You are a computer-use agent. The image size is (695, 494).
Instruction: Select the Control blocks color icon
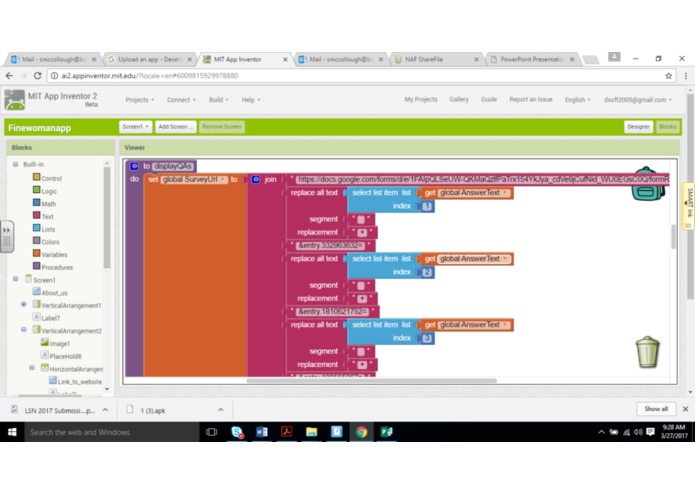tap(37, 177)
